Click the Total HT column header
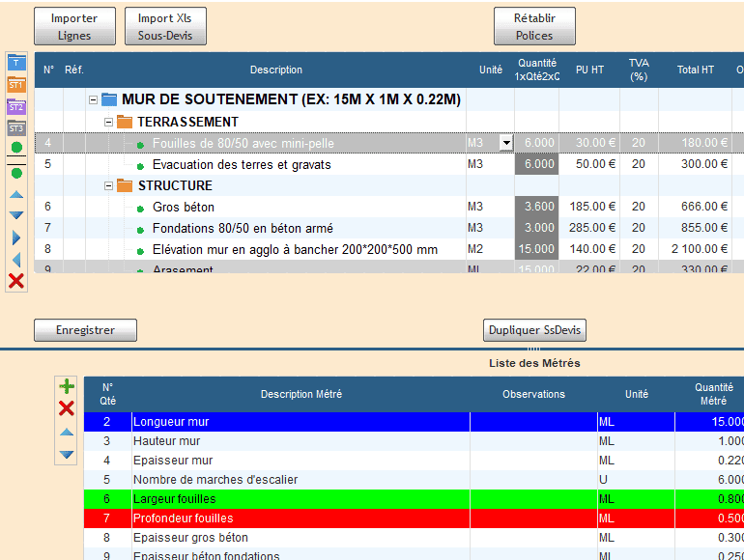744x560 pixels. pyautogui.click(x=695, y=70)
